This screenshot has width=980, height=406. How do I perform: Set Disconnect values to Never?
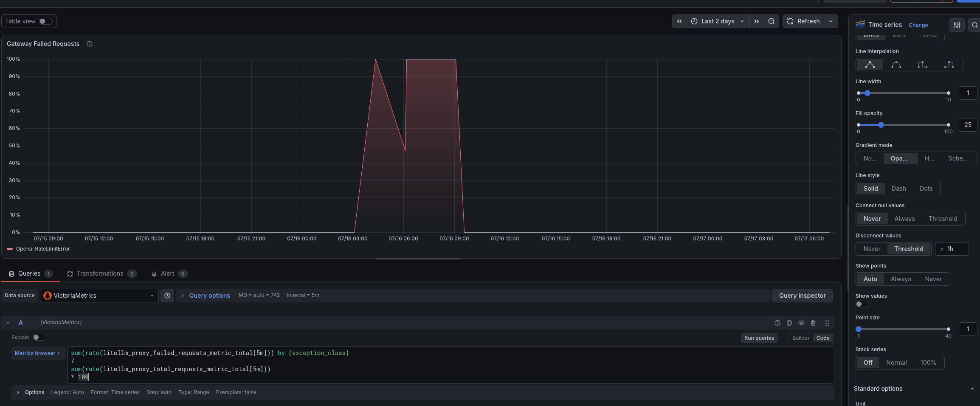[872, 249]
